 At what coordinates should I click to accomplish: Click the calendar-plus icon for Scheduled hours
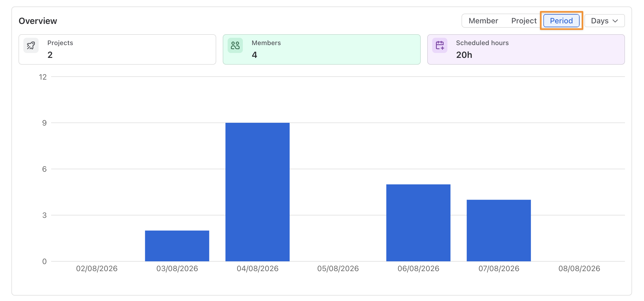[440, 45]
